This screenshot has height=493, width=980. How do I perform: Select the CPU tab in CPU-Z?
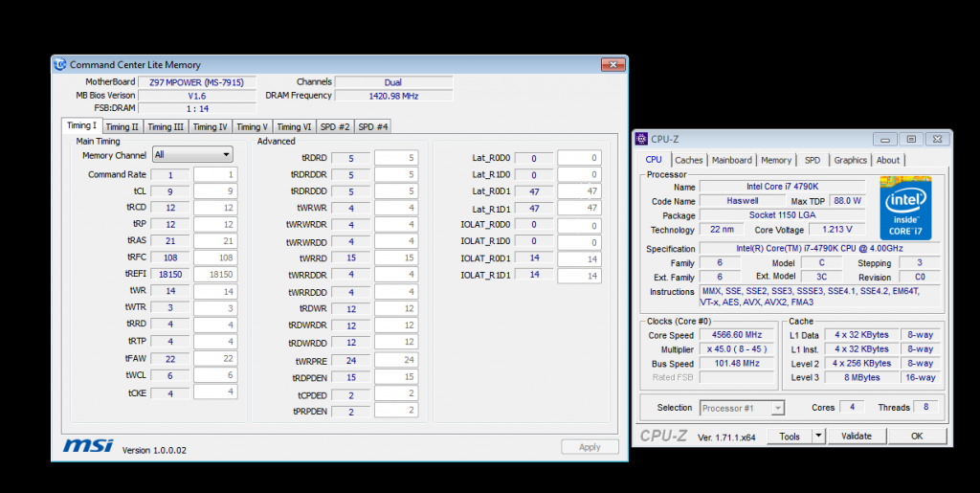654,159
